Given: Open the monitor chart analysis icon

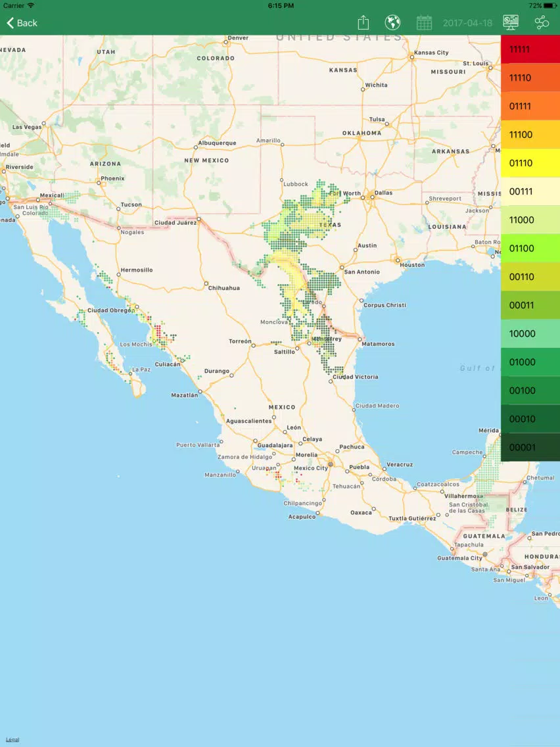Looking at the screenshot, I should coord(511,22).
